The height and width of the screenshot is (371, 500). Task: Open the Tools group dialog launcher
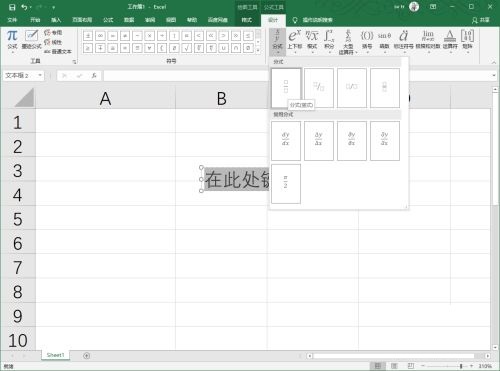tap(74, 61)
